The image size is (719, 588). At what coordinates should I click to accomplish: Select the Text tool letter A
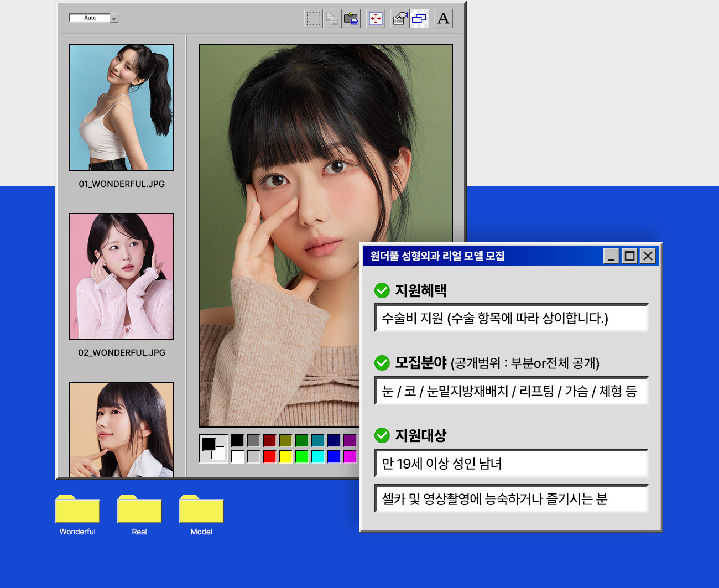(x=443, y=19)
